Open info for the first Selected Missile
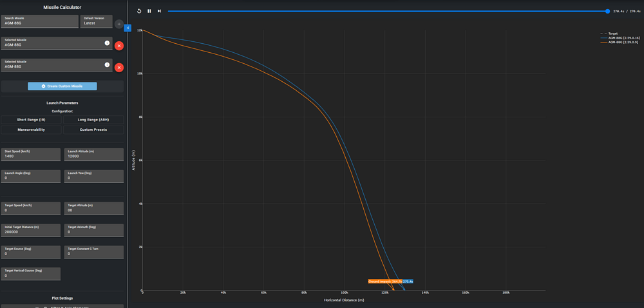644x308 pixels. point(107,43)
